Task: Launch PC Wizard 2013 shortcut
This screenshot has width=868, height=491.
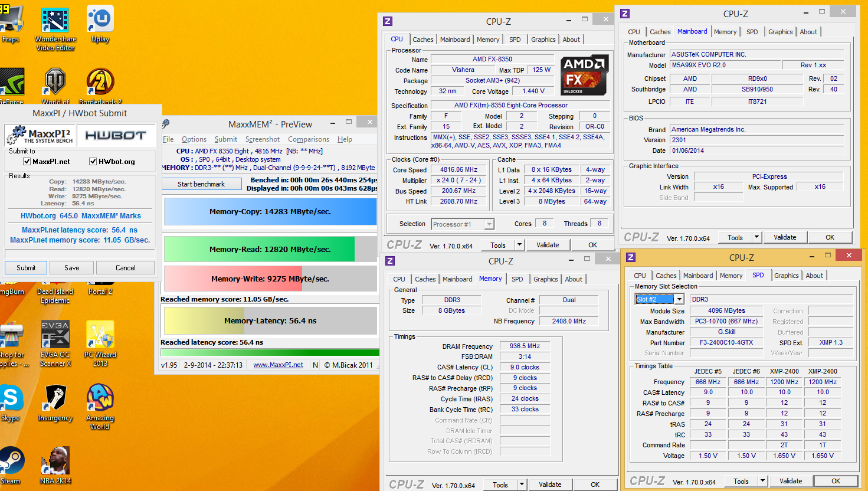Action: [100, 343]
